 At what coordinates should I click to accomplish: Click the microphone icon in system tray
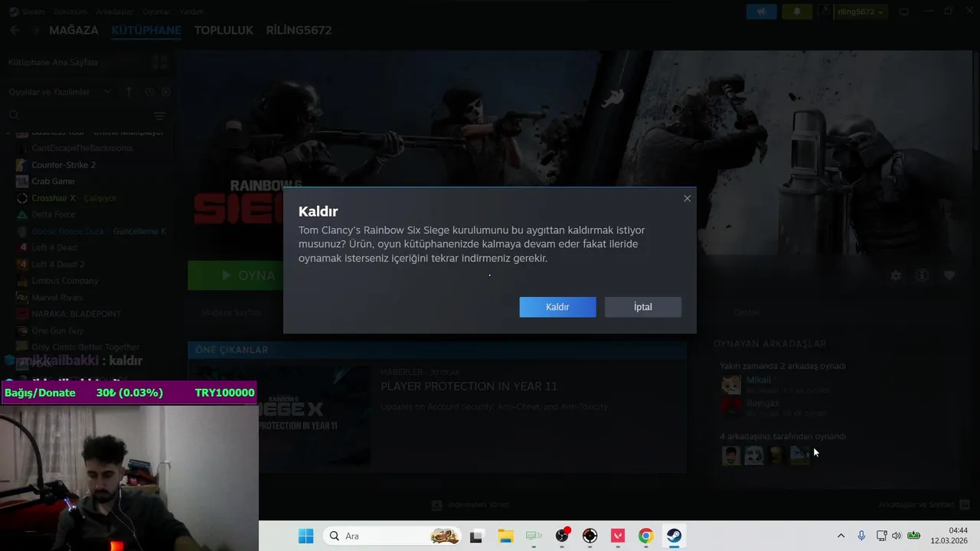pyautogui.click(x=861, y=536)
